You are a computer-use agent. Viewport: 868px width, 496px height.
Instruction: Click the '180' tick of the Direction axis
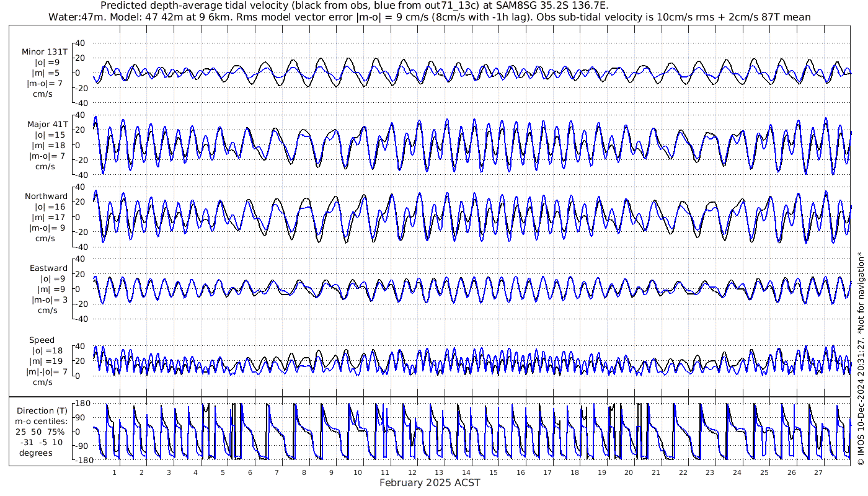click(83, 403)
